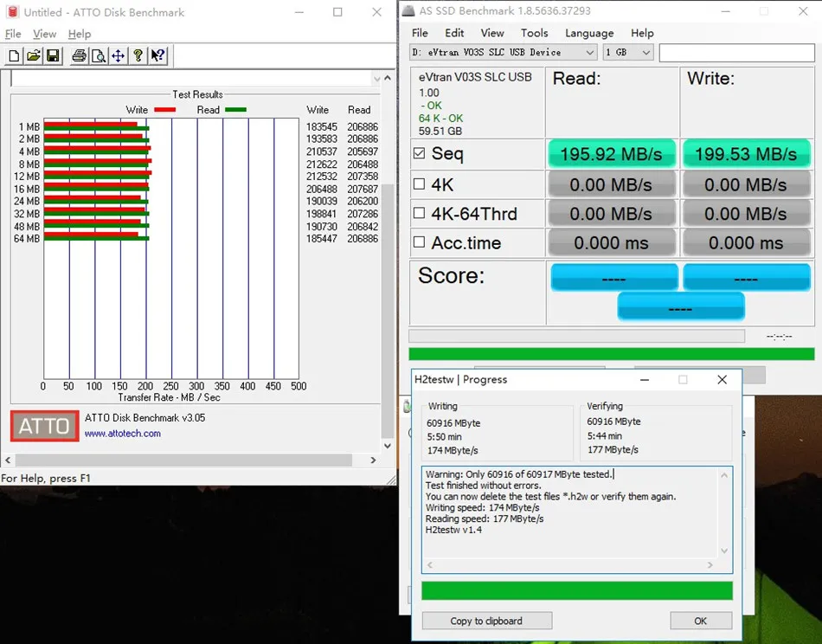Open the Language menu in AS SSD
Screen dimensions: 822x644
pos(588,33)
